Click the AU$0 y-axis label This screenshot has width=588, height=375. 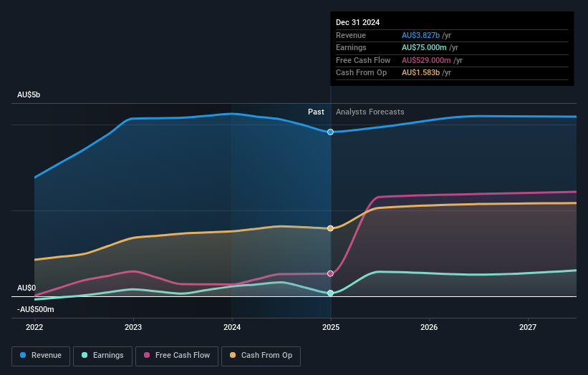tap(26, 288)
